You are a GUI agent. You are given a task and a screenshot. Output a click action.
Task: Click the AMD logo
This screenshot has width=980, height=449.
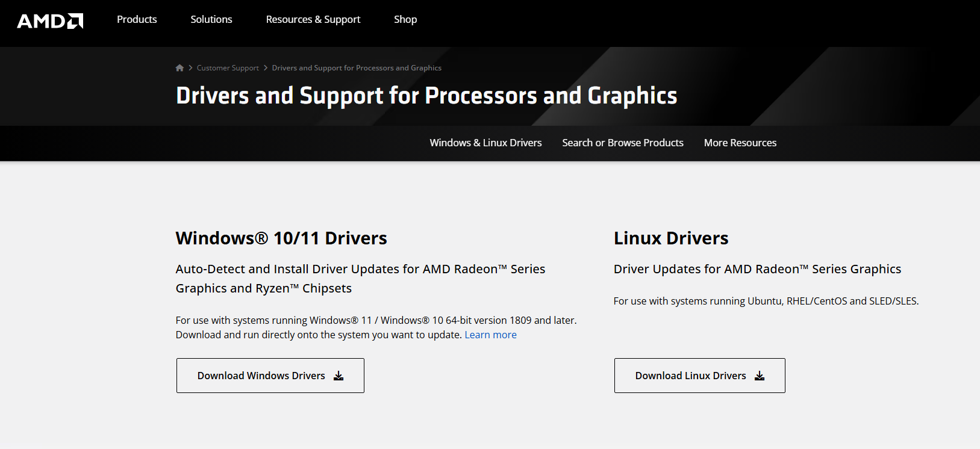click(x=50, y=21)
